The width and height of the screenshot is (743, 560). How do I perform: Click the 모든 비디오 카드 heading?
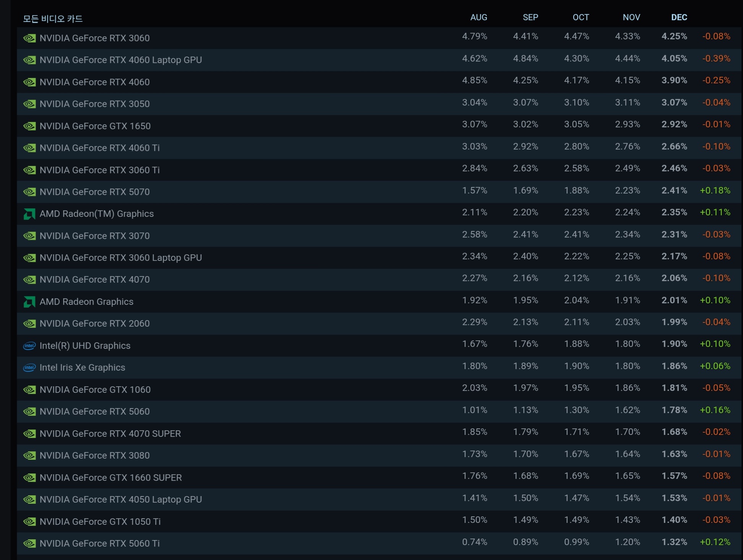[53, 19]
